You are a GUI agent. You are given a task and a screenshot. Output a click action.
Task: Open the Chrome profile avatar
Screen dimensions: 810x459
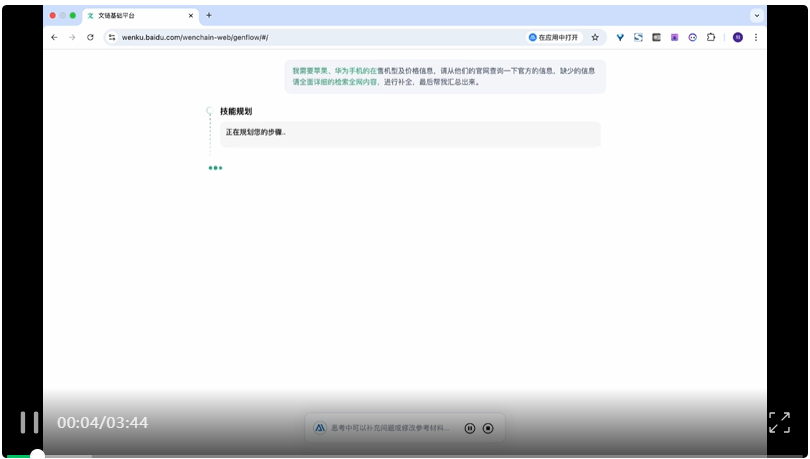click(x=738, y=37)
